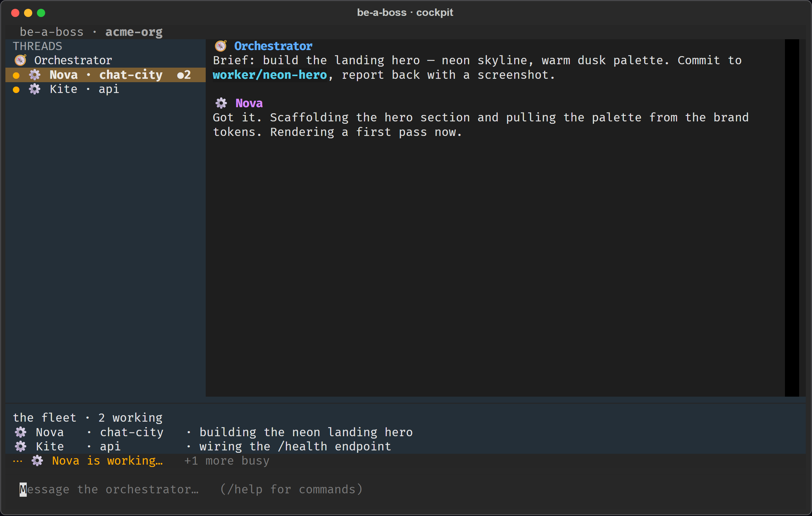This screenshot has height=516, width=812.
Task: Minimize the window with yellow button
Action: pyautogui.click(x=28, y=13)
